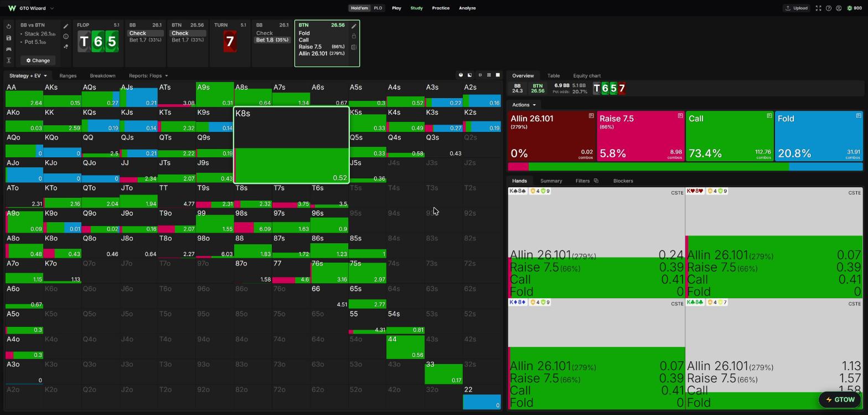Image resolution: width=868 pixels, height=415 pixels.
Task: Open the Blockers tab
Action: [x=623, y=181]
